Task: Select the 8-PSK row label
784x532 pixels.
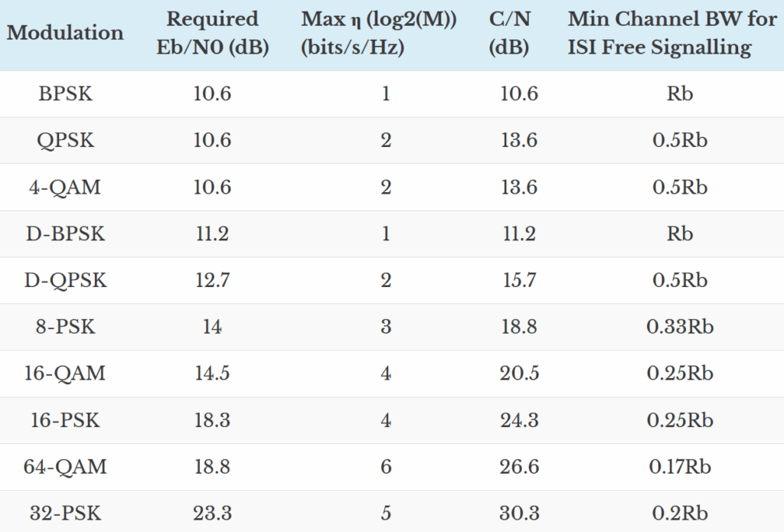Action: [66, 328]
